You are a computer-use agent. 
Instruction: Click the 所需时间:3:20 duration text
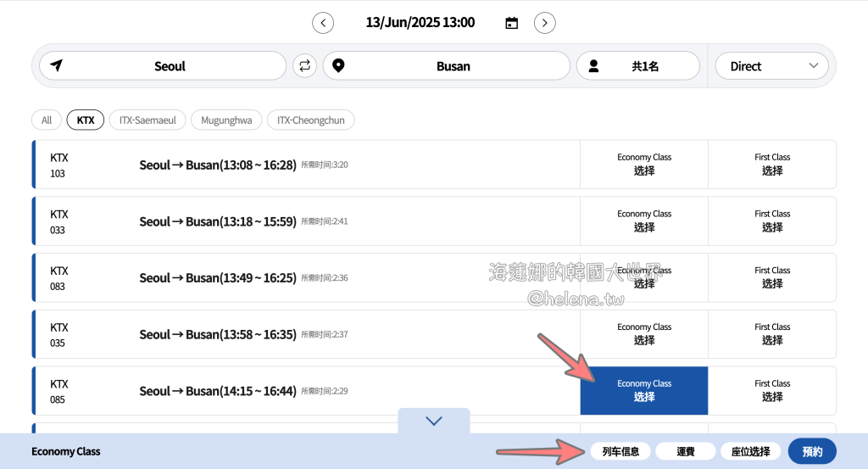[325, 165]
